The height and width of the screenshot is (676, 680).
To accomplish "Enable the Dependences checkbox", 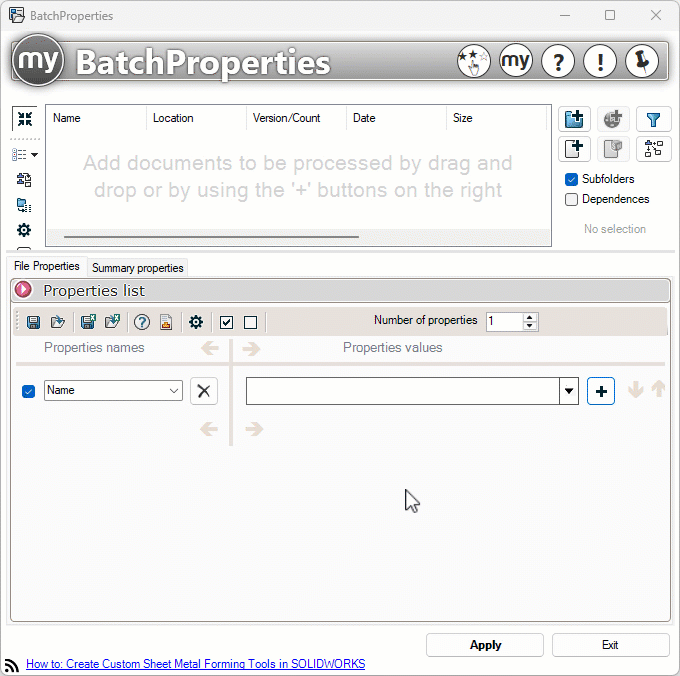I will click(572, 199).
